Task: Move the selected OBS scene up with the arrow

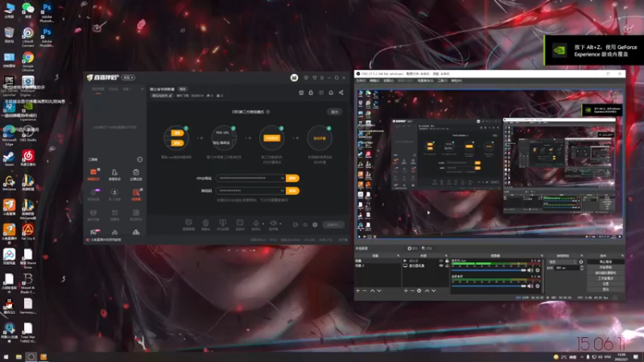Action: click(373, 290)
